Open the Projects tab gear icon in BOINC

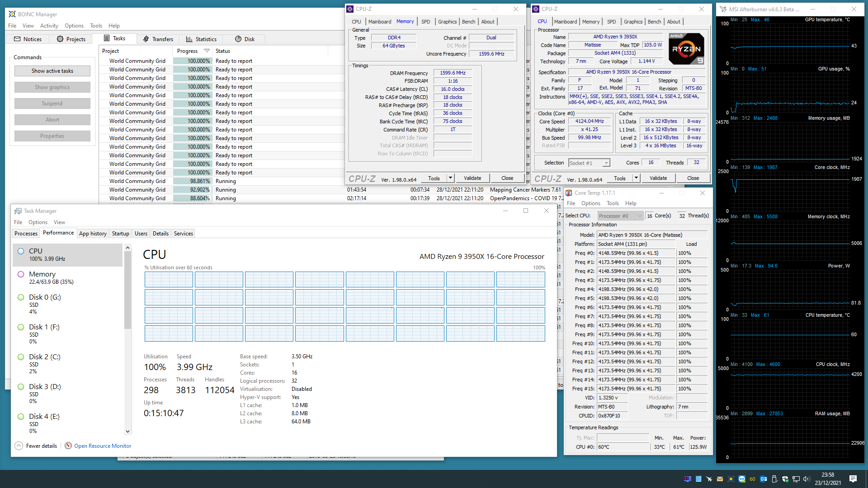point(60,39)
